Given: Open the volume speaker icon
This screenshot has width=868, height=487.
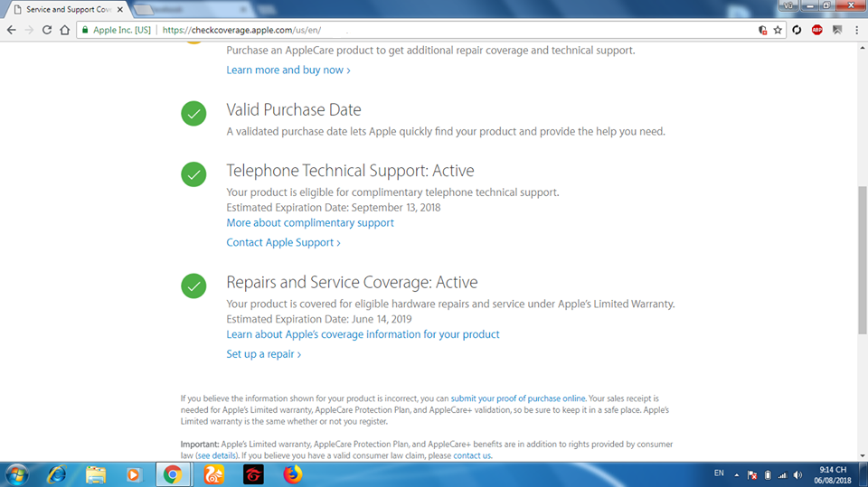Looking at the screenshot, I should point(797,475).
